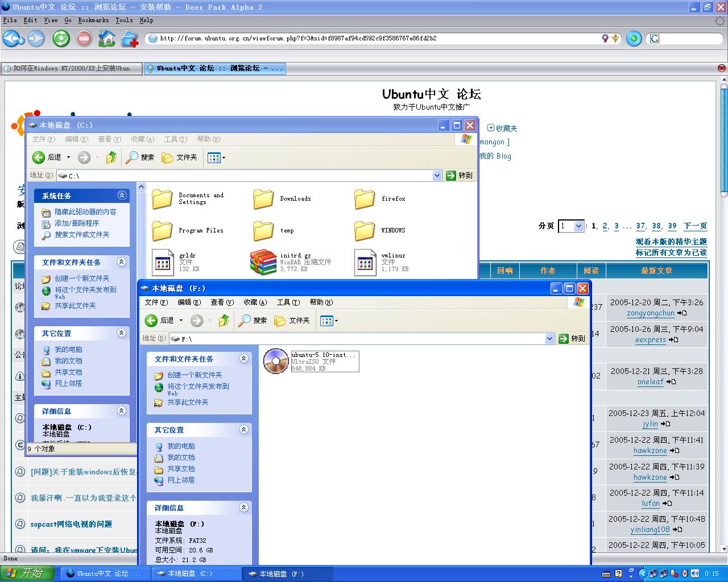Switch to 本地磁盘 (C:) taskbar button
The image size is (728, 582).
197,574
